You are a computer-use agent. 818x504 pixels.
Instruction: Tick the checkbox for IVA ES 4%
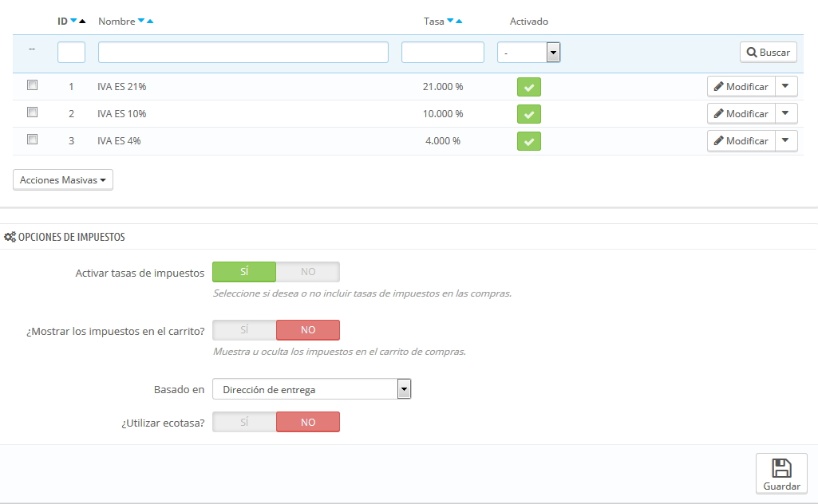tap(33, 140)
